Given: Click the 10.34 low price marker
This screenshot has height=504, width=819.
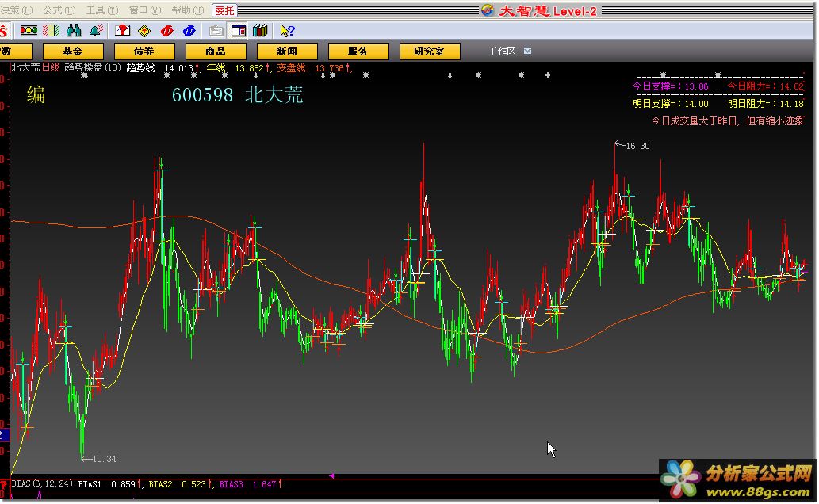Looking at the screenshot, I should click(x=99, y=459).
